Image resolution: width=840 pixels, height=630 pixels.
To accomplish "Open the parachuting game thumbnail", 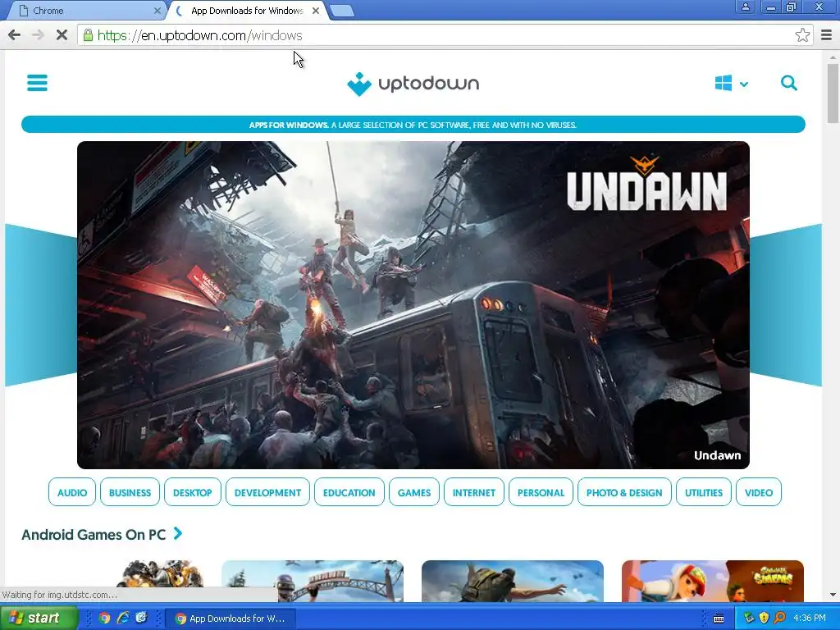I will [x=513, y=581].
